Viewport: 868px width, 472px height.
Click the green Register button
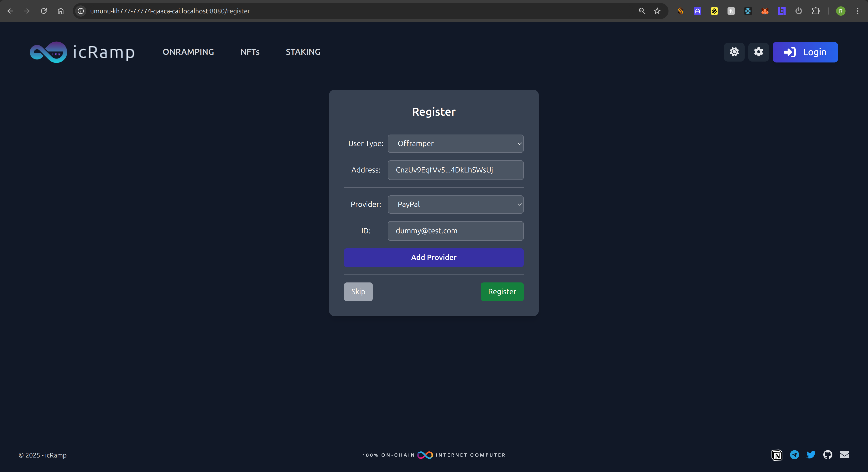(x=502, y=292)
